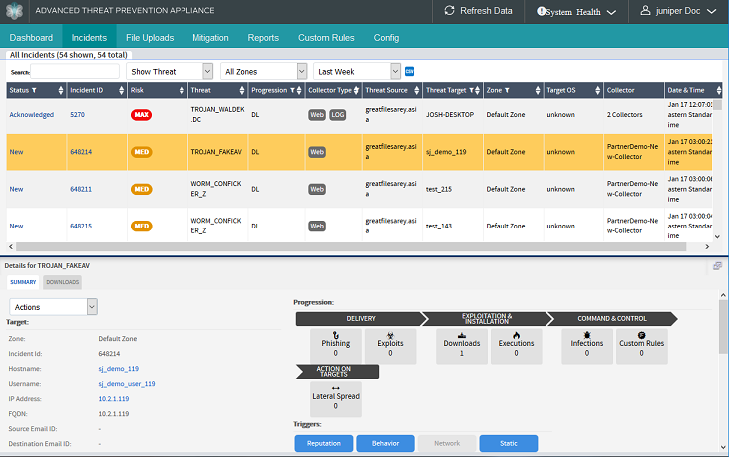Click the export icon beside Last Week
This screenshot has height=457, width=729.
[409, 71]
